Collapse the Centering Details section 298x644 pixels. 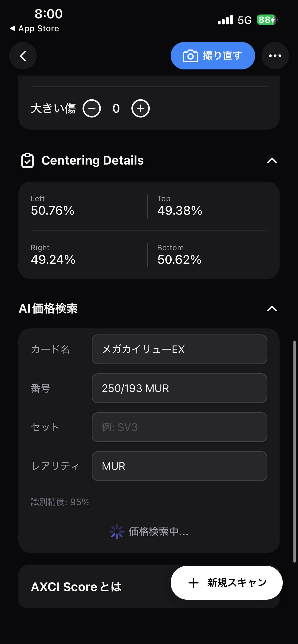pos(272,160)
